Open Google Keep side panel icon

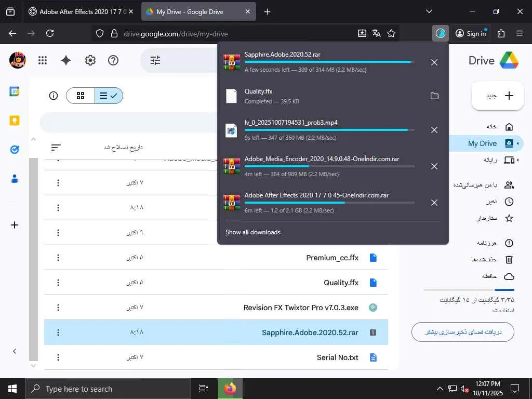click(14, 121)
